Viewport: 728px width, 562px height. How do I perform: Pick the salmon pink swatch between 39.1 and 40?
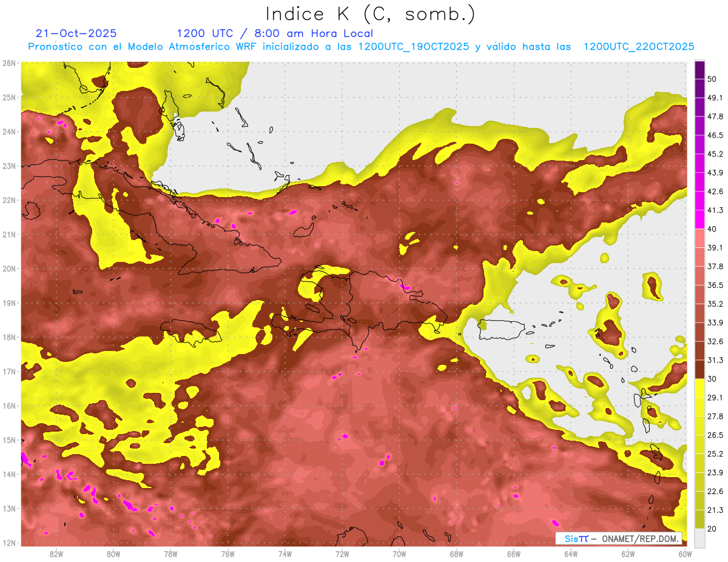699,238
